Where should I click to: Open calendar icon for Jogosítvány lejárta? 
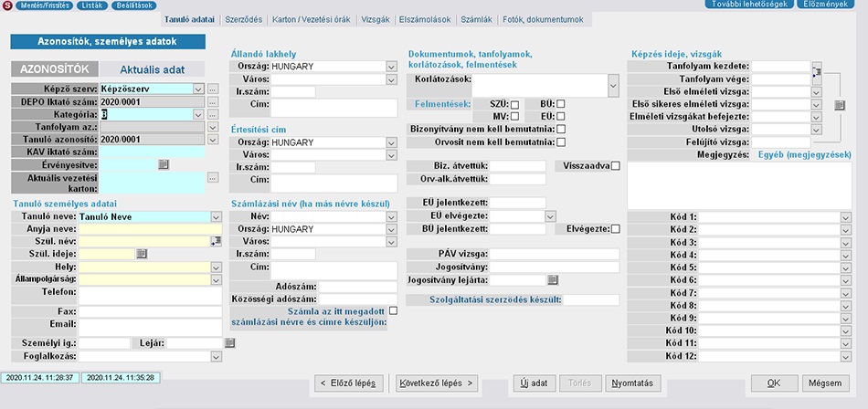[553, 280]
